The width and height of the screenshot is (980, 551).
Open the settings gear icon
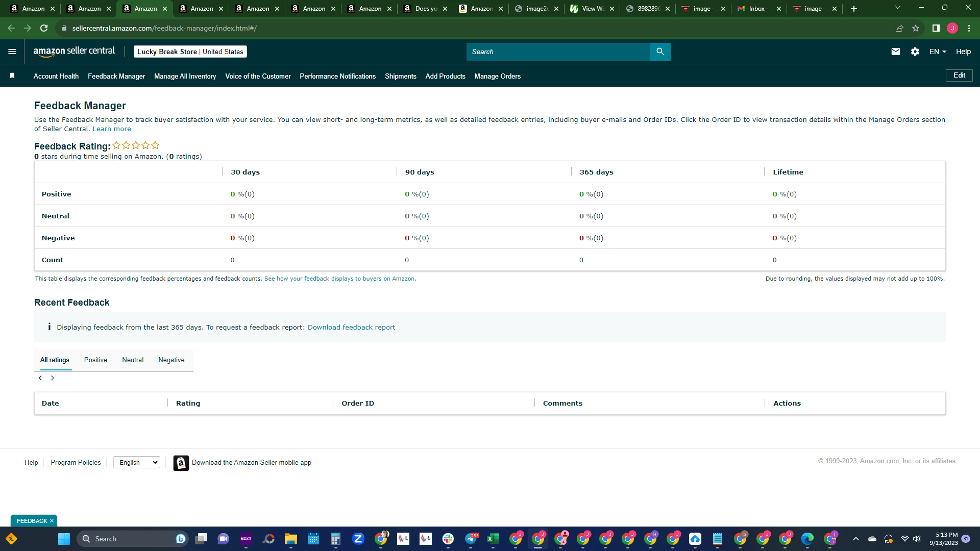[915, 52]
